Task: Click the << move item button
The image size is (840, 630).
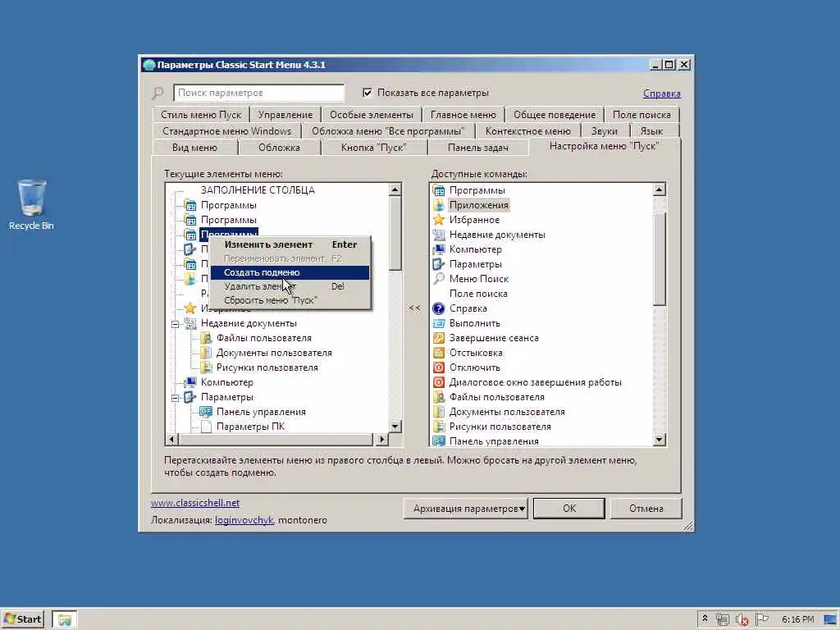Action: tap(414, 308)
